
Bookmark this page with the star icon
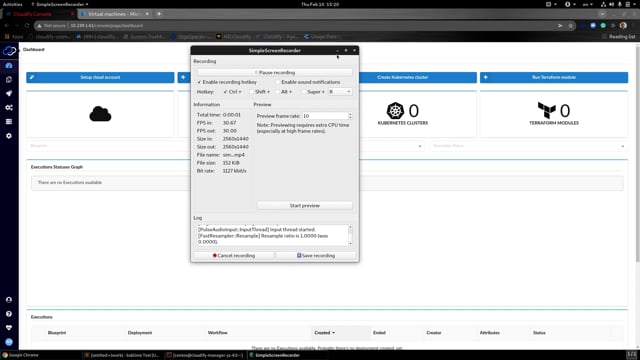click(x=570, y=25)
